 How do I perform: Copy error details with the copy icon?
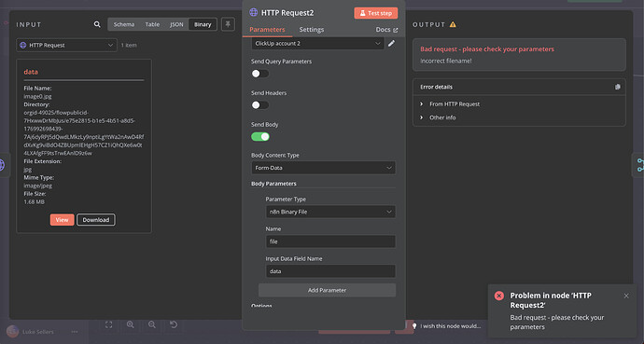pyautogui.click(x=617, y=87)
